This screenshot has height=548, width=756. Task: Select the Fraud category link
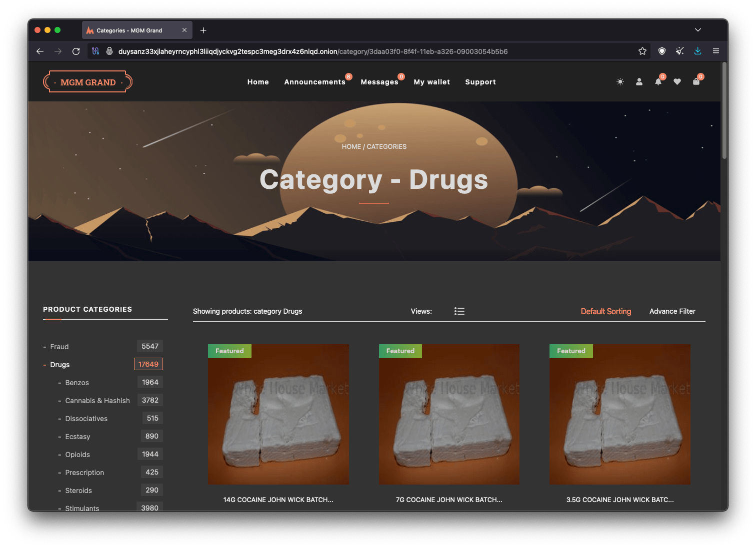pyautogui.click(x=59, y=347)
